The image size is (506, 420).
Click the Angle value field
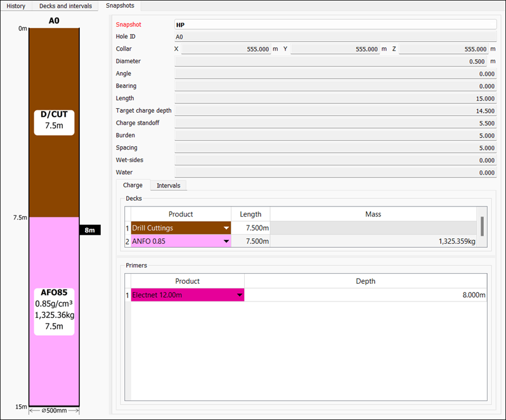click(335, 74)
